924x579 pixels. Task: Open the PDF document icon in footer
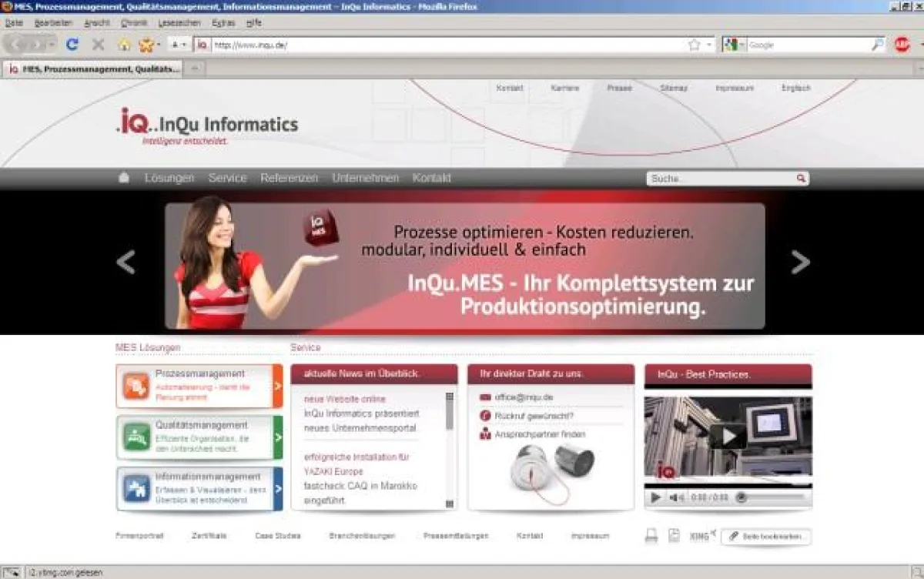[674, 536]
